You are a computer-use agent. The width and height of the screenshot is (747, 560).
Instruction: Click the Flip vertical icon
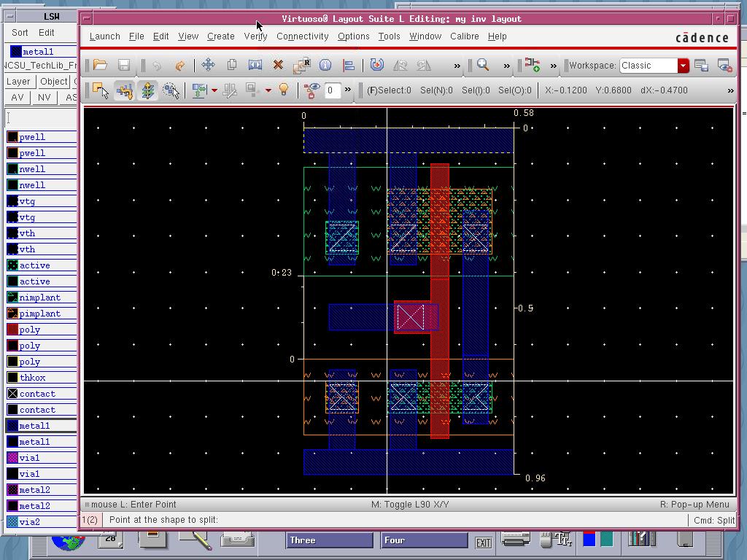[x=424, y=65]
